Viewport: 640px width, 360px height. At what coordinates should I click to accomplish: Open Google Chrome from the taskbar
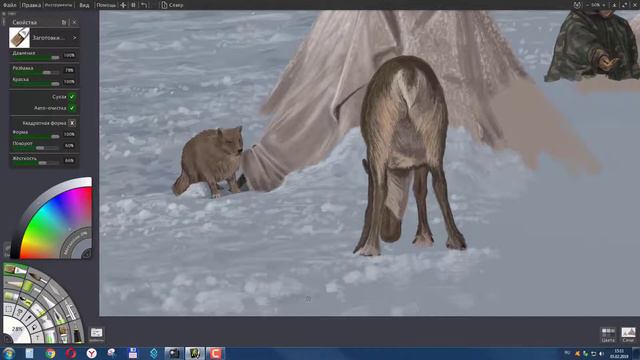coord(50,353)
